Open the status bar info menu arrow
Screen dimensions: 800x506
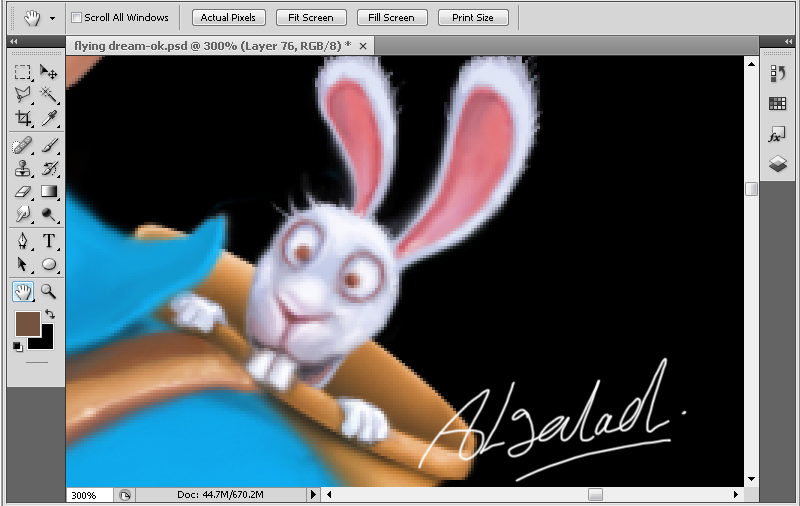coord(313,494)
